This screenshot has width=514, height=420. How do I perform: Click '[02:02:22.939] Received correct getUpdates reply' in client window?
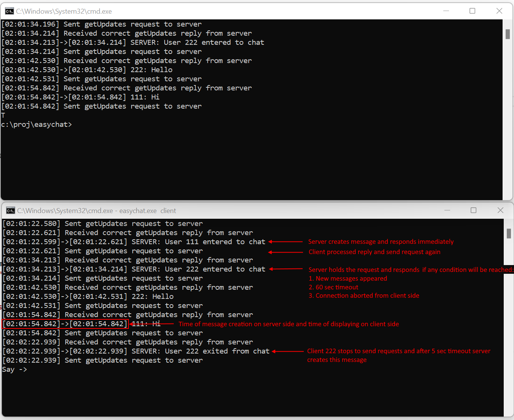point(128,342)
